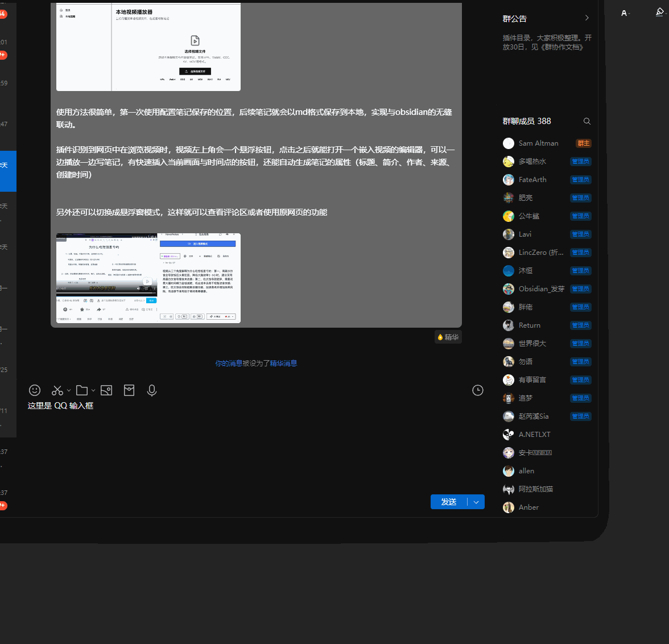Open chat history clock icon

click(x=478, y=390)
